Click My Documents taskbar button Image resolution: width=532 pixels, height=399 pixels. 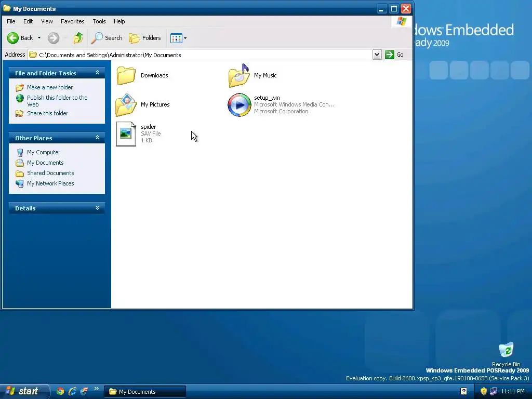coord(145,392)
